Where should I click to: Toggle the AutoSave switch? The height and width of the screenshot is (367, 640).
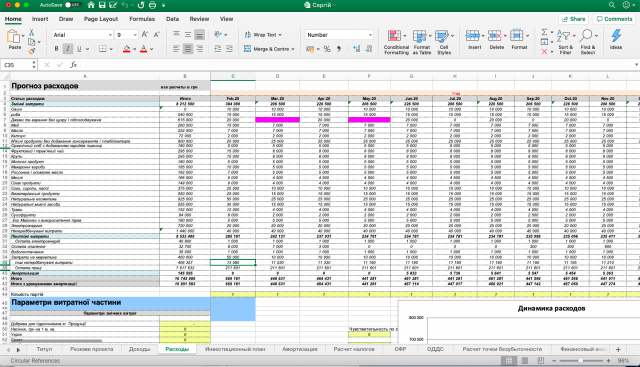[73, 5]
